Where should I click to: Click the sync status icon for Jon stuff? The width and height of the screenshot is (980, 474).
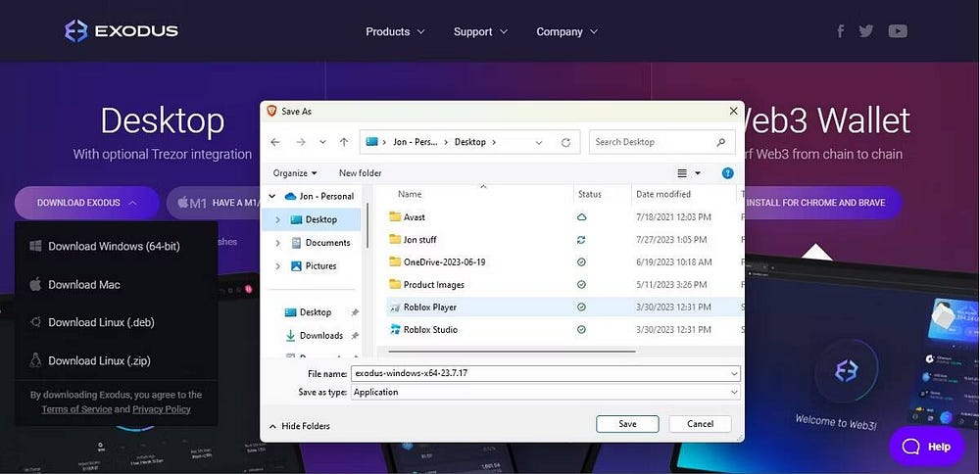click(x=581, y=239)
